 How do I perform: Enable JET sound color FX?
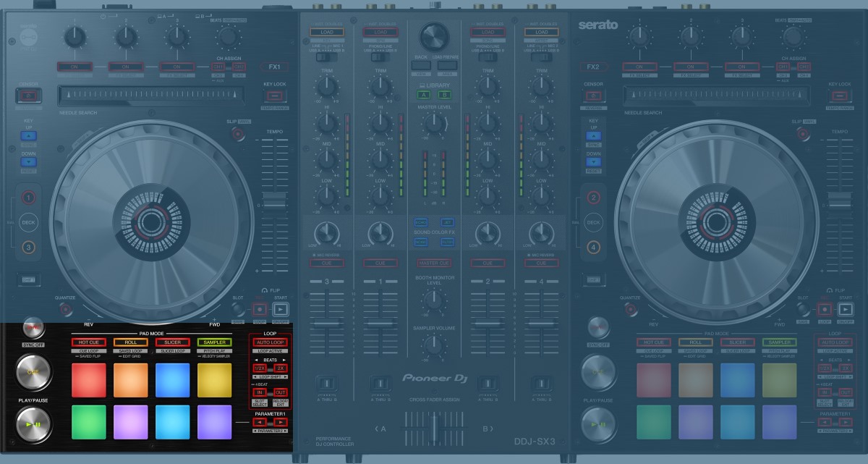click(x=447, y=222)
